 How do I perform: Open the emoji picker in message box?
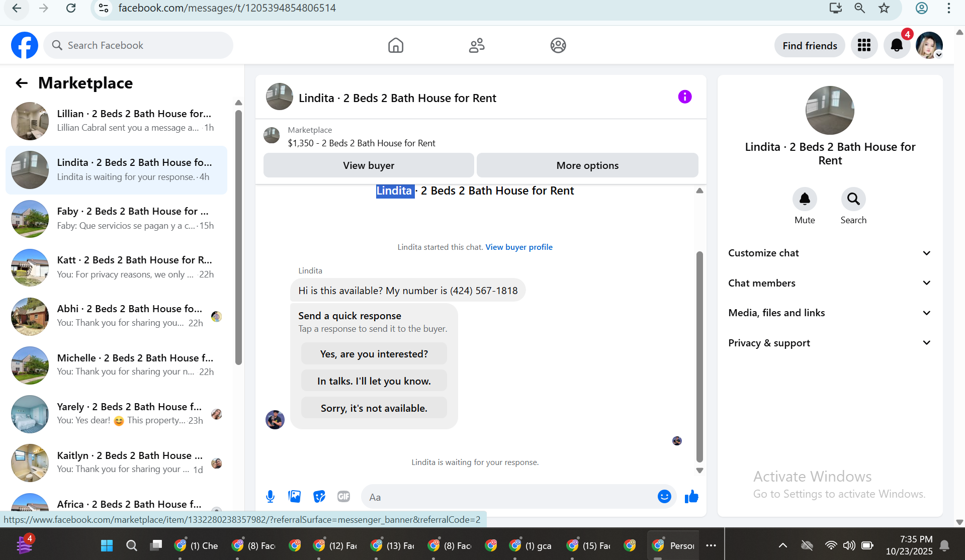(664, 497)
